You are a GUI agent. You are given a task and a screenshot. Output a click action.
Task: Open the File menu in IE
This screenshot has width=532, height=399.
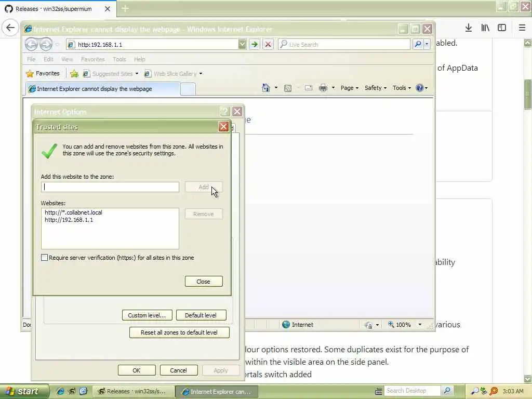point(31,59)
